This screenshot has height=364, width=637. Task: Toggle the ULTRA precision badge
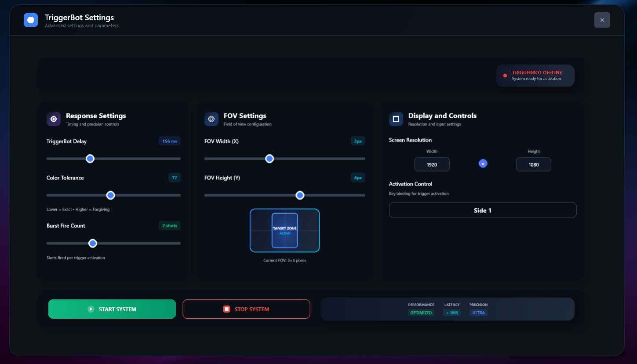point(478,313)
